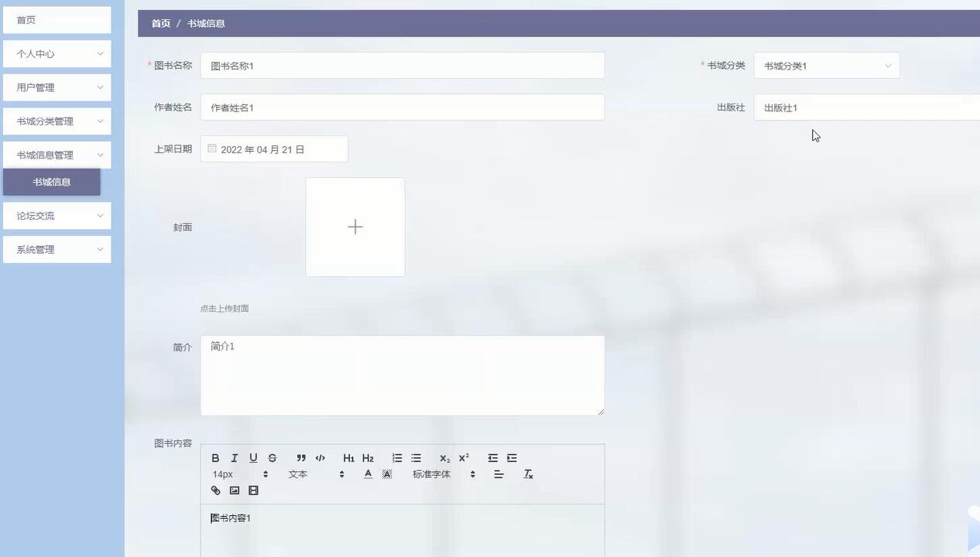980x557 pixels.
Task: Insert a video with the video icon
Action: tap(253, 490)
